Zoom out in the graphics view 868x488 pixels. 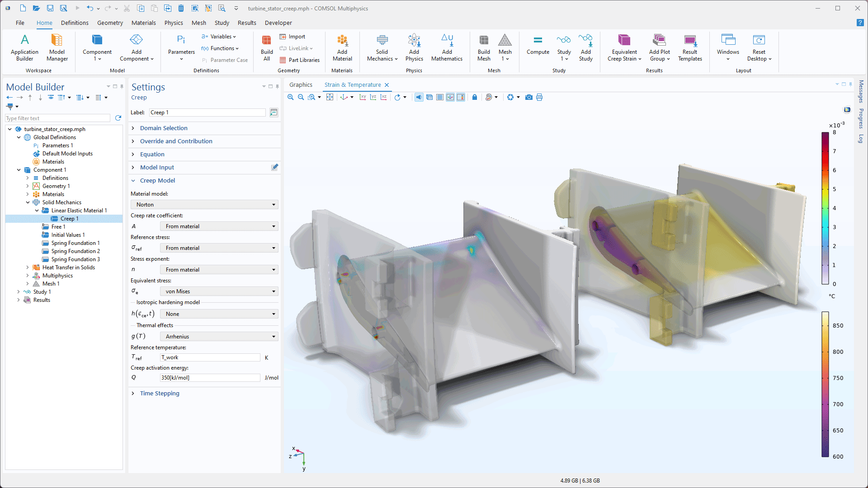(301, 97)
